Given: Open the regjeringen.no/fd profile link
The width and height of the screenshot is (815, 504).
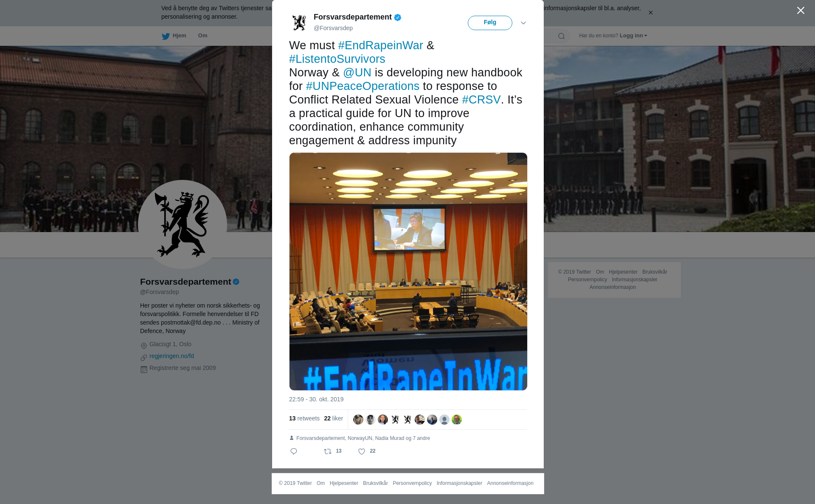Looking at the screenshot, I should tap(171, 356).
